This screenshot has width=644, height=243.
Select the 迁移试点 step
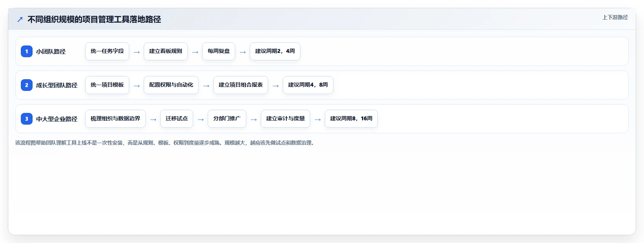(x=177, y=119)
